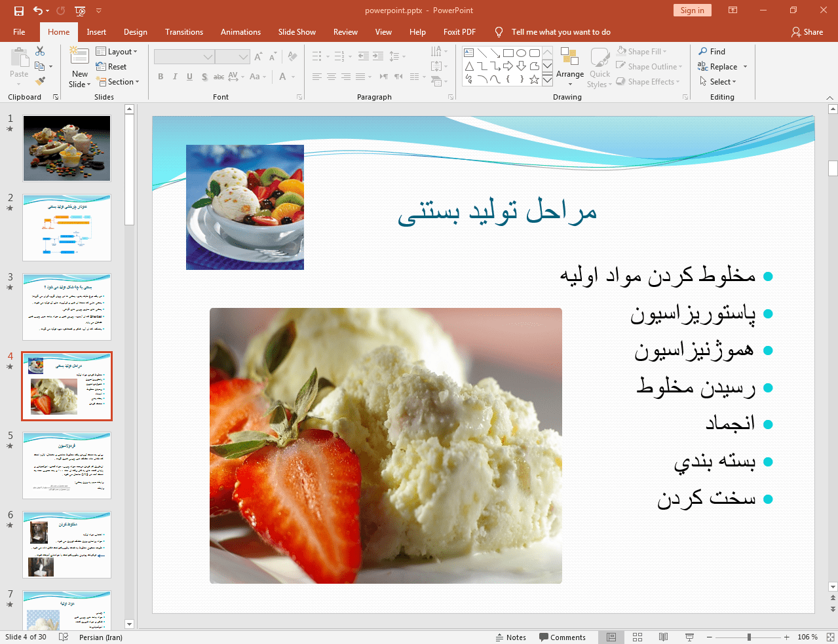Screen dimensions: 838x644
Task: Toggle Strikethrough formatting
Action: [219, 77]
